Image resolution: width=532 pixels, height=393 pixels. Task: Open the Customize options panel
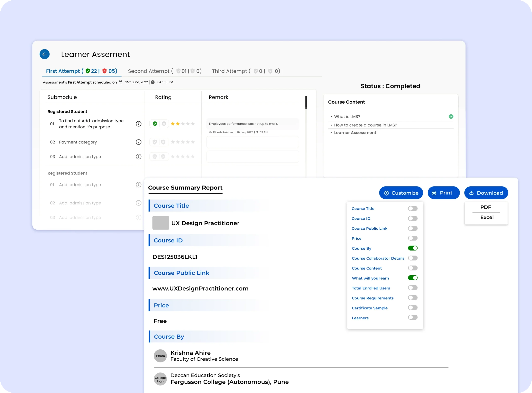click(401, 193)
